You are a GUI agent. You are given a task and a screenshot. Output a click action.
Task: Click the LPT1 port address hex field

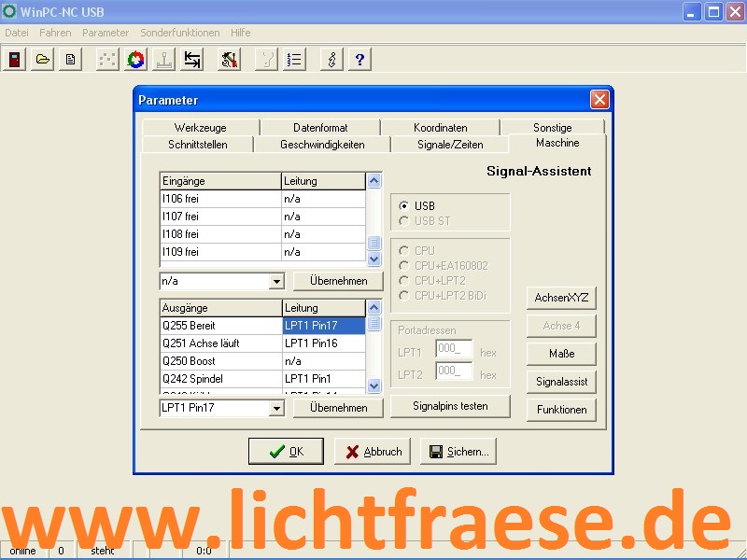click(454, 349)
